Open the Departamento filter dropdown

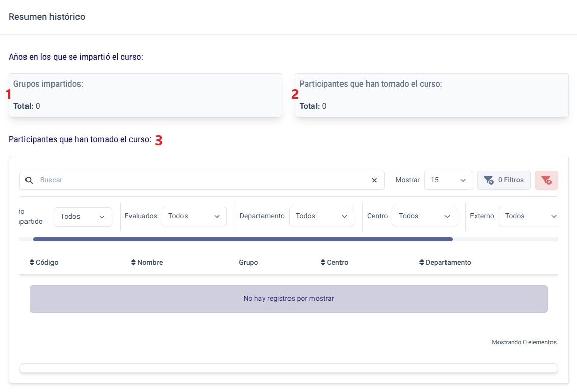321,216
